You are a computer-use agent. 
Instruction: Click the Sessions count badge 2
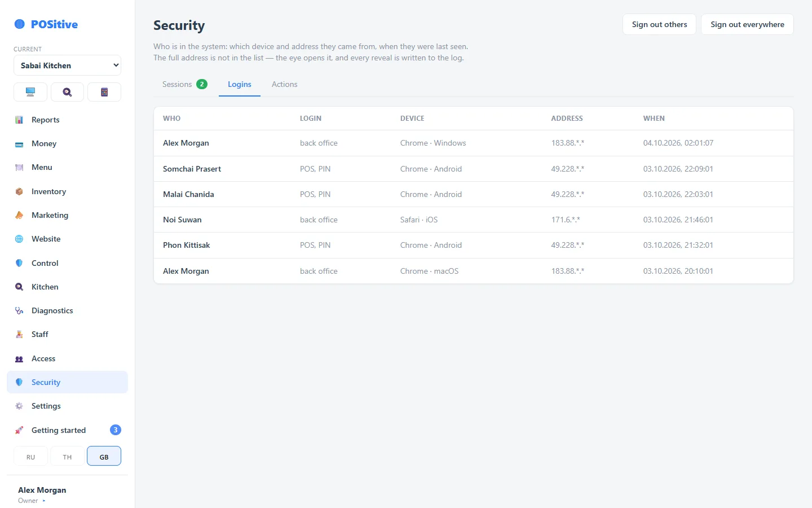(x=202, y=84)
